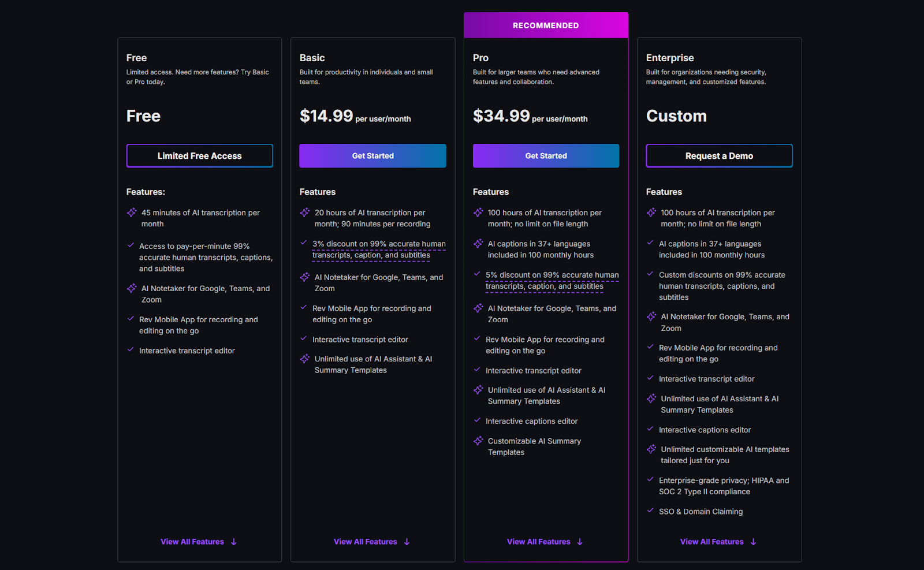Click the Limited Free Access button
Viewport: 924px width, 570px height.
pyautogui.click(x=199, y=156)
